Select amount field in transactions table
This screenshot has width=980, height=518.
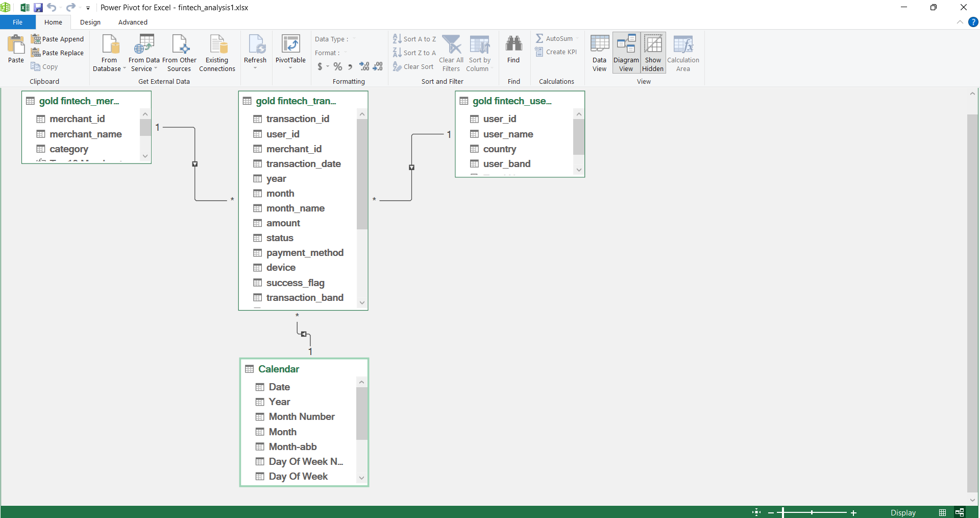tap(283, 223)
